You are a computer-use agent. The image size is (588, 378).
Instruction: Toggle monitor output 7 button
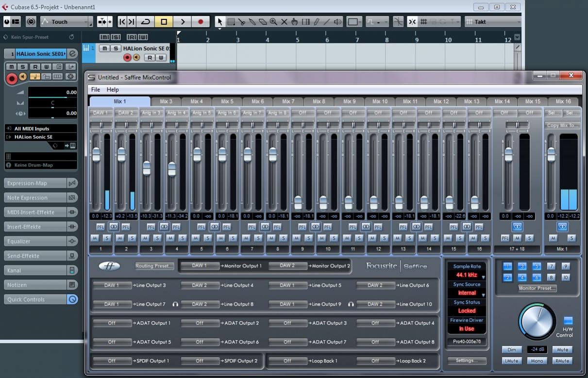551,266
